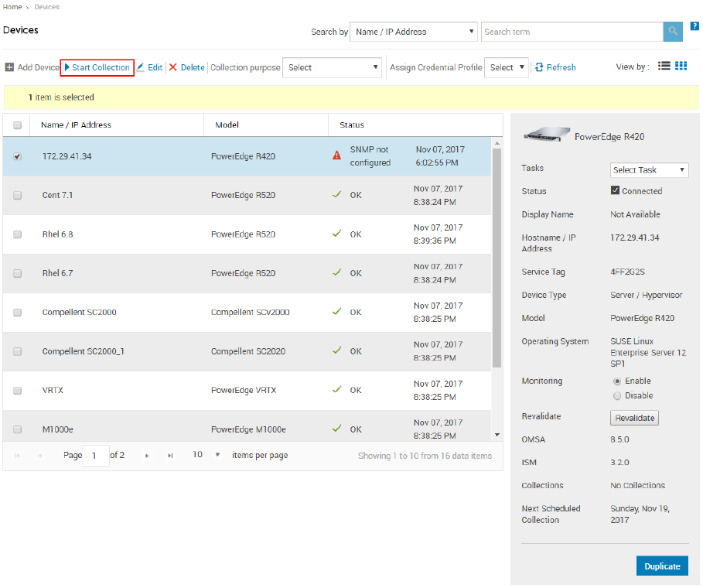
Task: Check the M1000e device checkbox
Action: (18, 429)
